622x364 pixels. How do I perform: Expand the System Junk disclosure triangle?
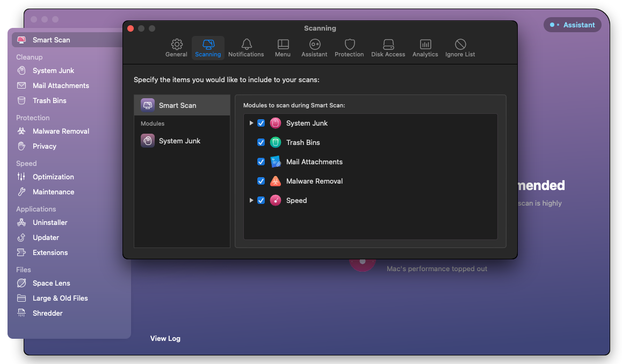pyautogui.click(x=251, y=123)
